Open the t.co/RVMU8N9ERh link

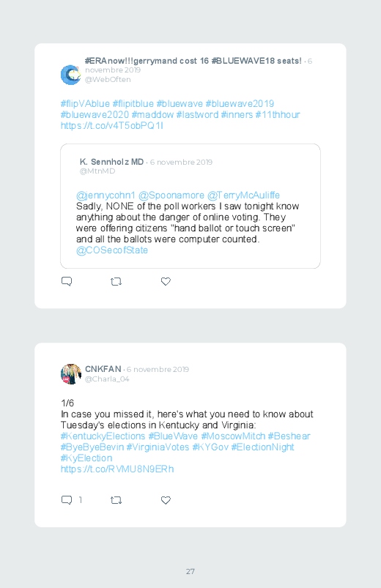[x=117, y=469]
